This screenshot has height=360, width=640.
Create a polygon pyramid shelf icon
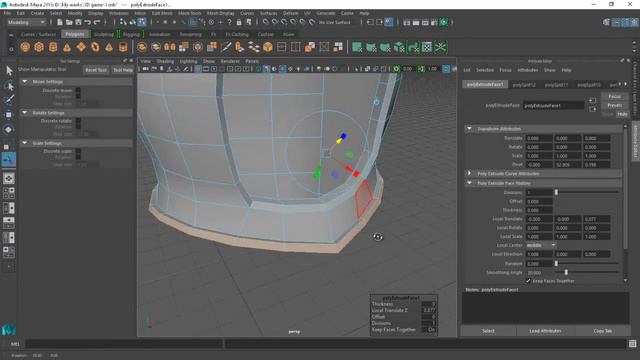[x=109, y=47]
